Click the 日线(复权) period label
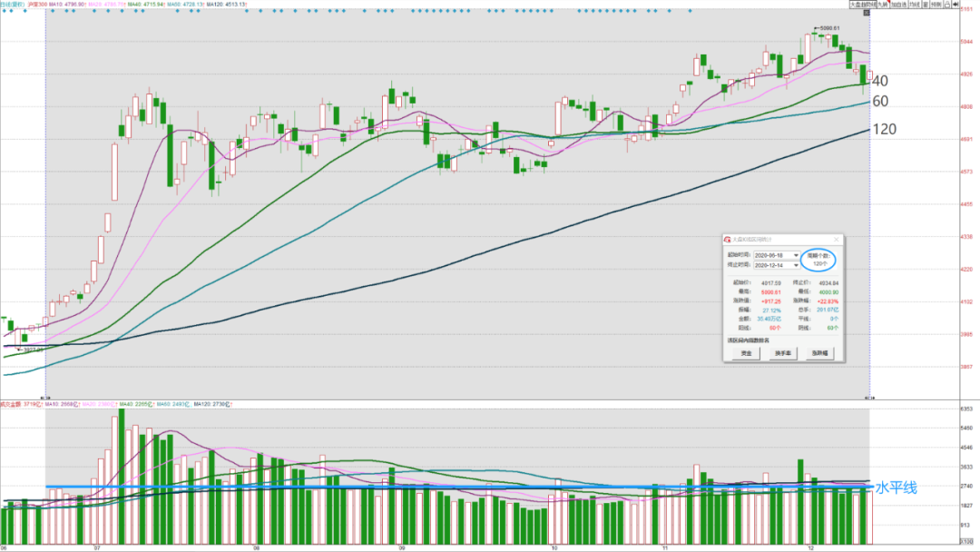 pyautogui.click(x=13, y=5)
